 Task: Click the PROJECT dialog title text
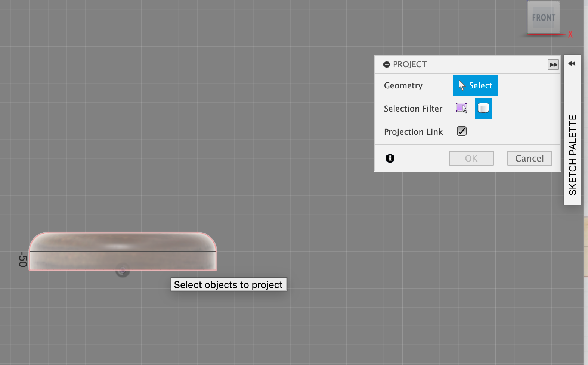[409, 65]
